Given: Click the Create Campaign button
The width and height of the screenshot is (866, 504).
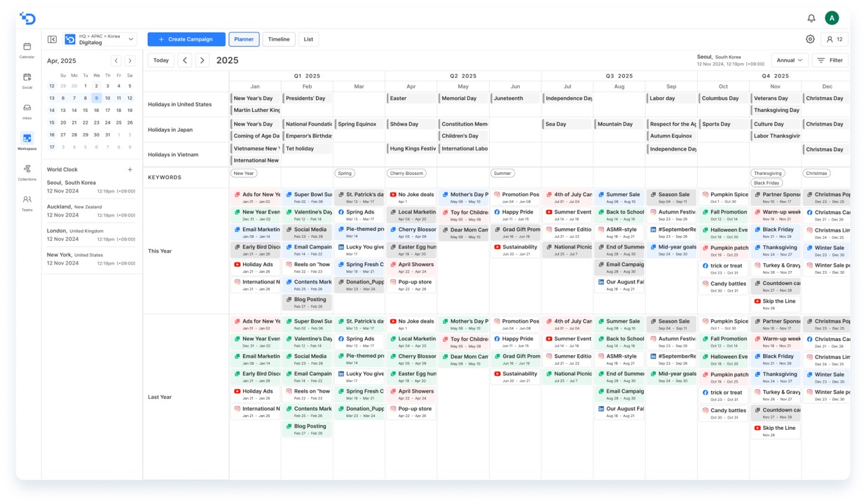Looking at the screenshot, I should coord(186,39).
